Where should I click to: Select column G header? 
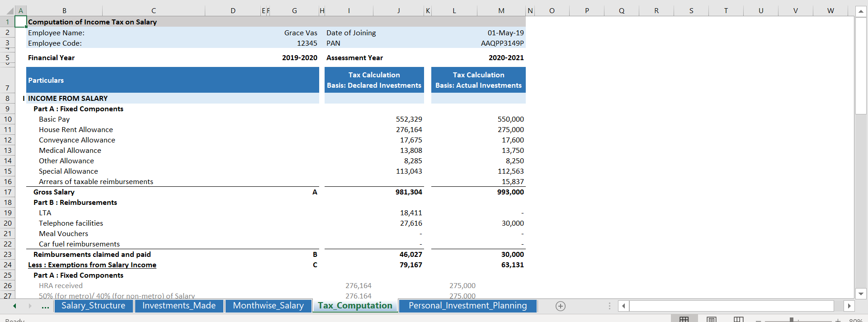[294, 11]
